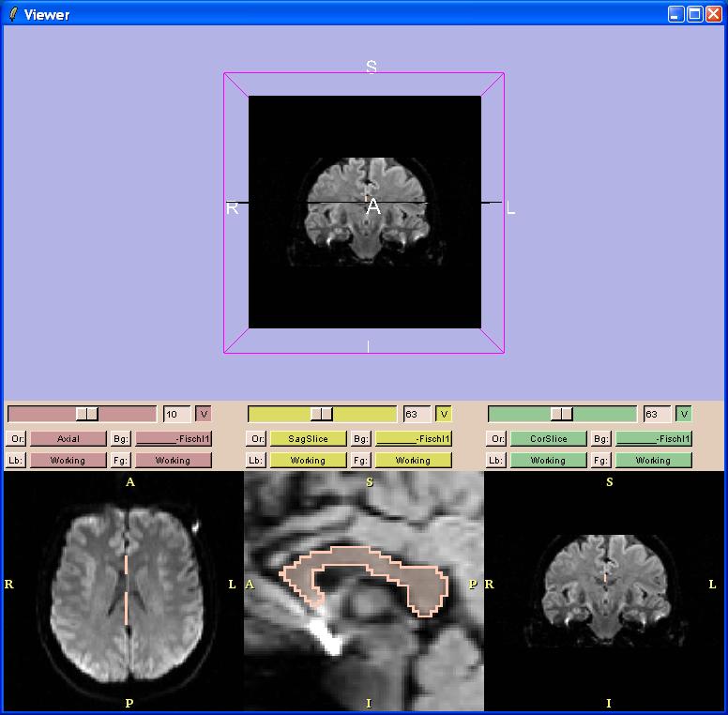Toggle the V visibility button for sagittal slice
Screen dimensions: 728x715
[444, 414]
